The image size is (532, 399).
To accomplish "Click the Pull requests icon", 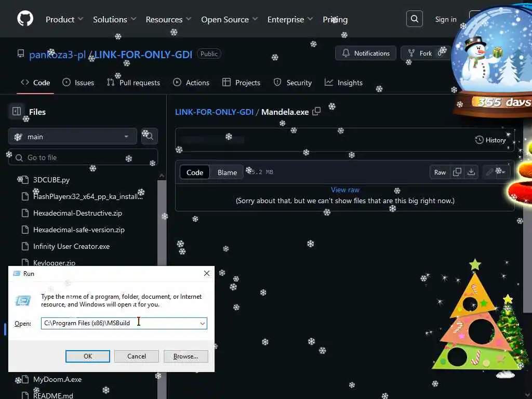I will [111, 82].
